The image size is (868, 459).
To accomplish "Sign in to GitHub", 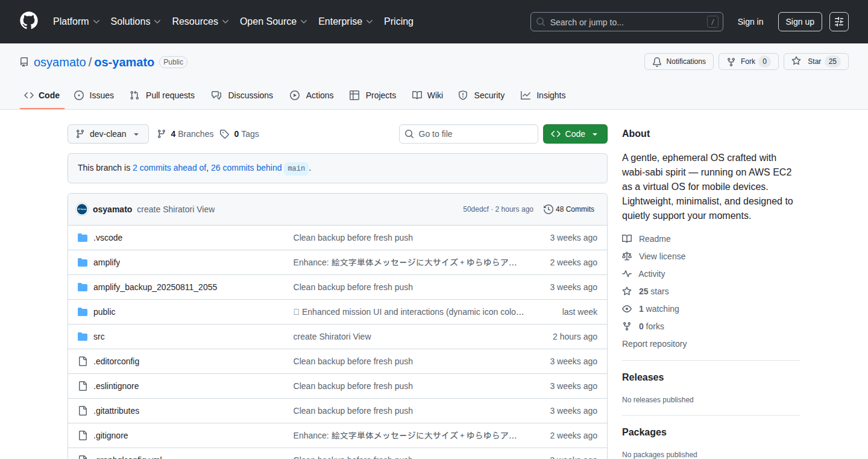I will coord(750,22).
